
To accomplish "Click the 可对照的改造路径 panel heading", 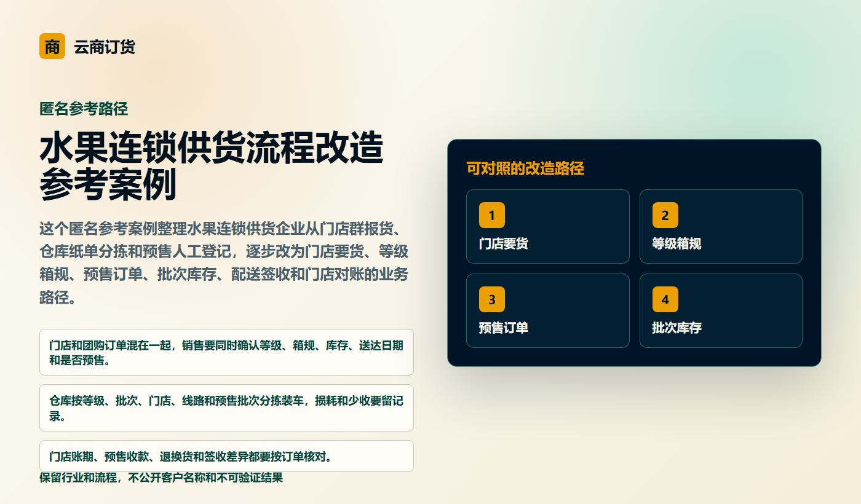I will point(525,168).
